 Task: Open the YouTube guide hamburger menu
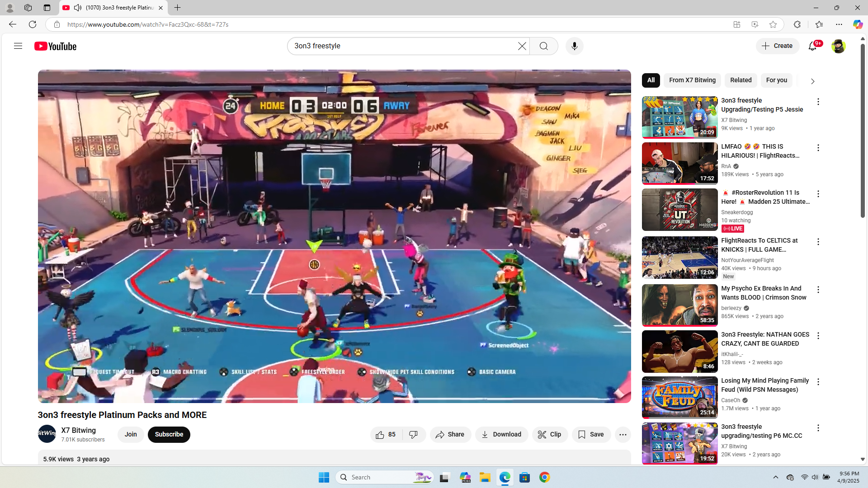tap(18, 46)
